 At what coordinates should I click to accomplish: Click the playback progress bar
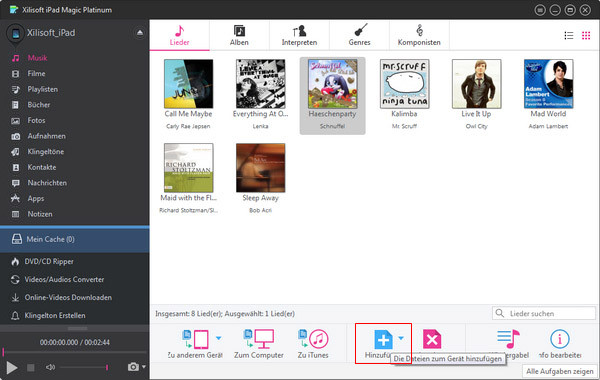pyautogui.click(x=75, y=352)
